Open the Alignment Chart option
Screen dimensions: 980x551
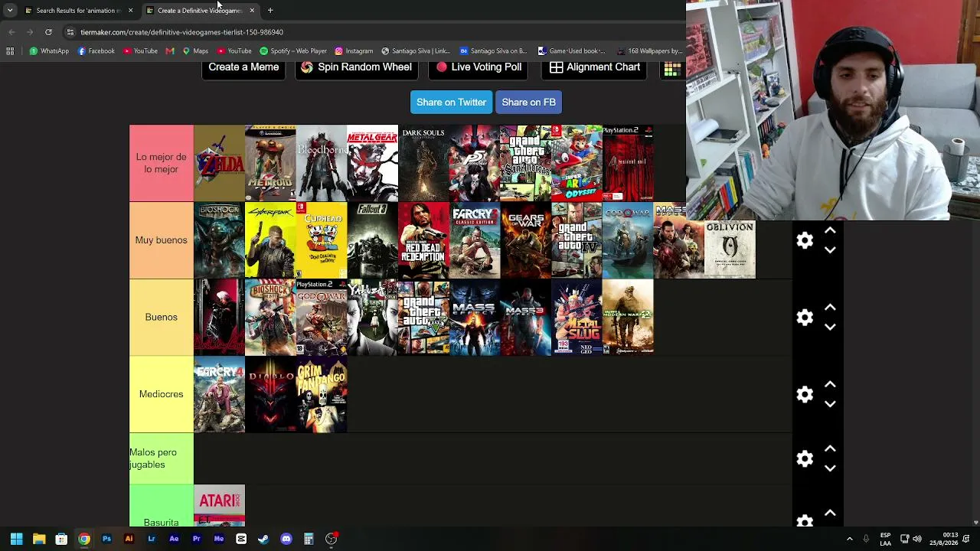click(595, 67)
